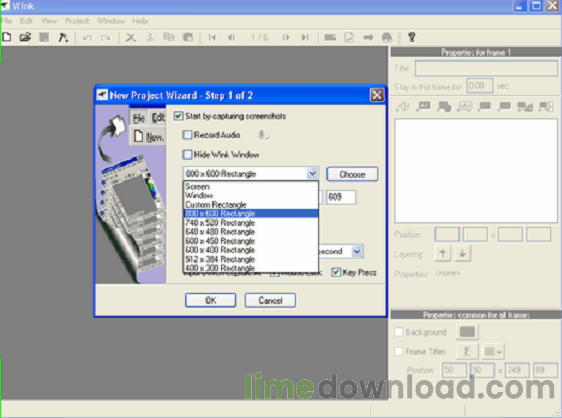Click the Save project toolbar icon

click(44, 37)
